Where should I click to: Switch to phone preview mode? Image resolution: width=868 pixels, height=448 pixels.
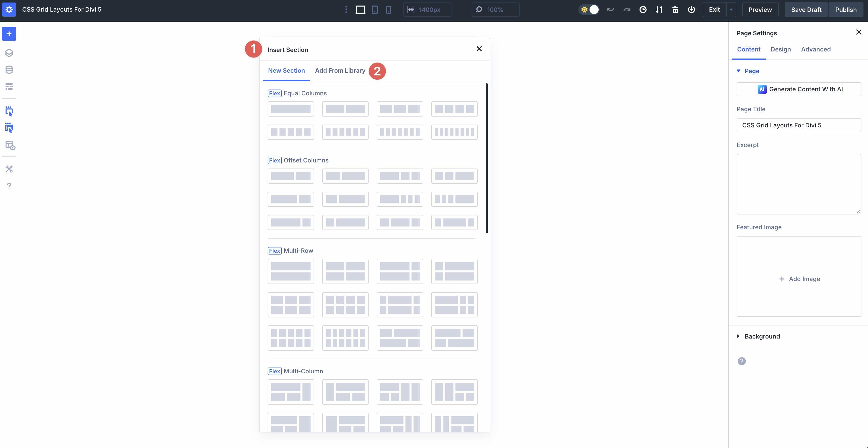pos(389,9)
